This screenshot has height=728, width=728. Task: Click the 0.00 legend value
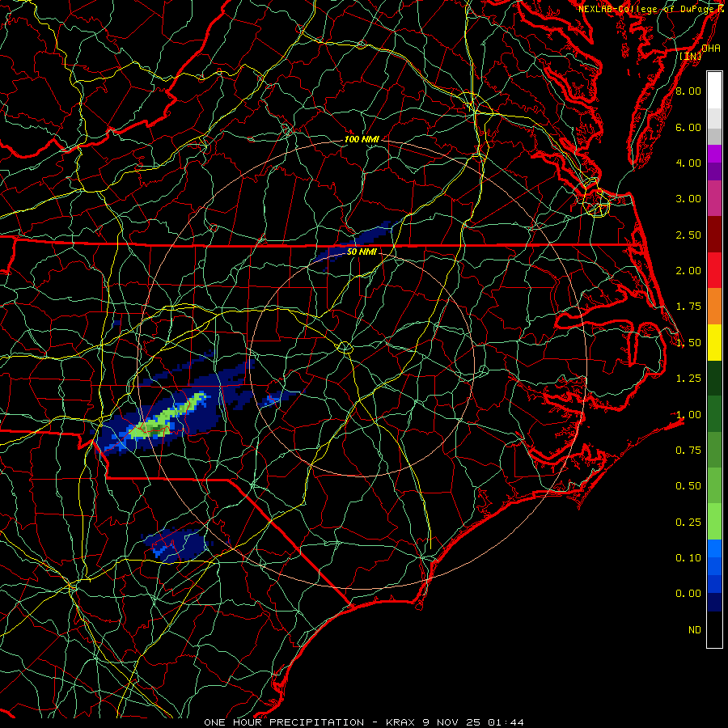coord(688,594)
